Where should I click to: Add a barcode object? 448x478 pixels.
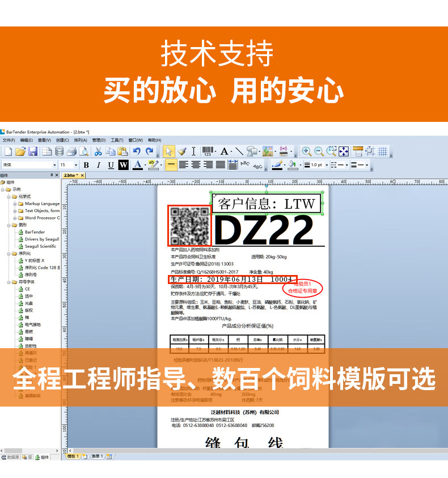[x=208, y=151]
